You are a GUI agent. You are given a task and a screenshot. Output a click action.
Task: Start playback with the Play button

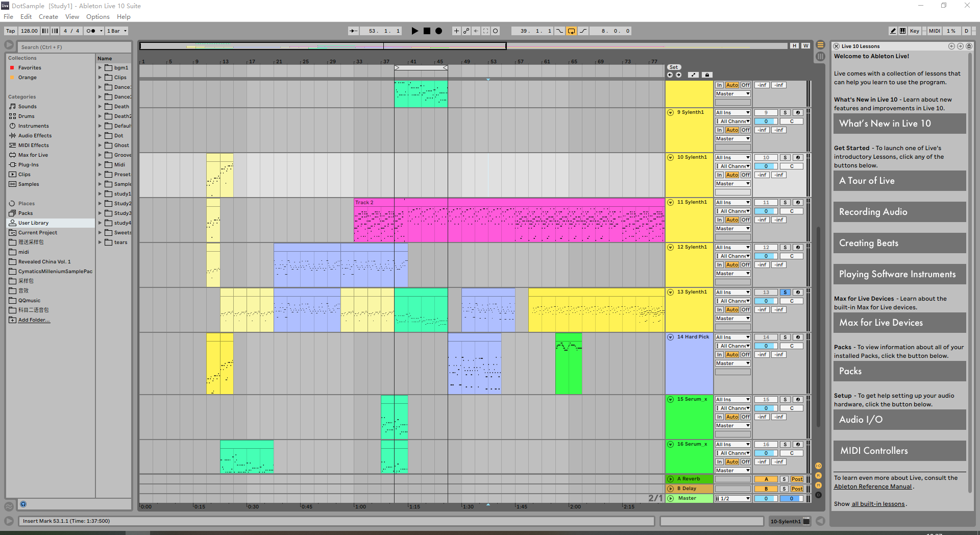coord(414,31)
